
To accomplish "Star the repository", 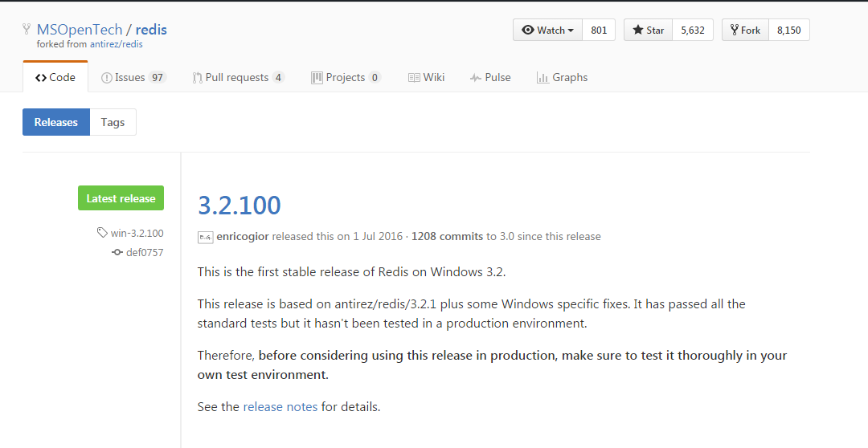I will coord(649,30).
